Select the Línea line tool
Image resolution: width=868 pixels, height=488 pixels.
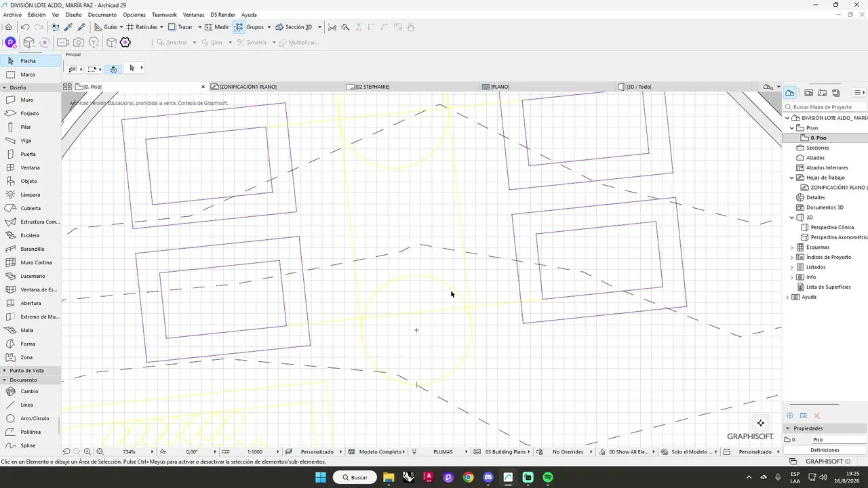point(31,405)
